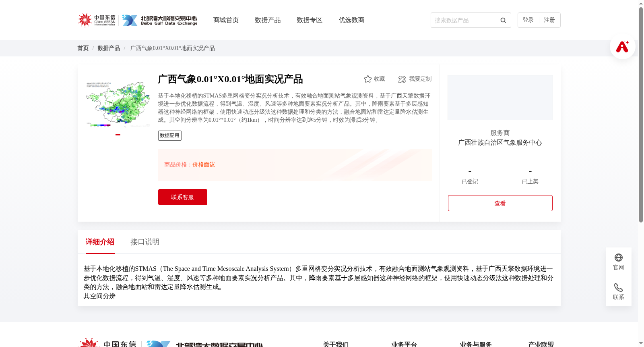644x347 pixels.
Task: Switch to 接口说明 tab
Action: point(145,242)
